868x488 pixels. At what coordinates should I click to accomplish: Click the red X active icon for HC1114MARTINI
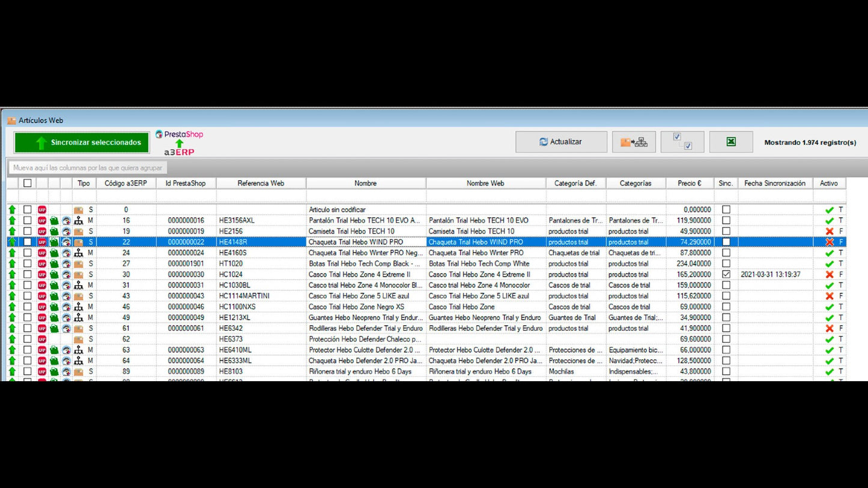829,297
